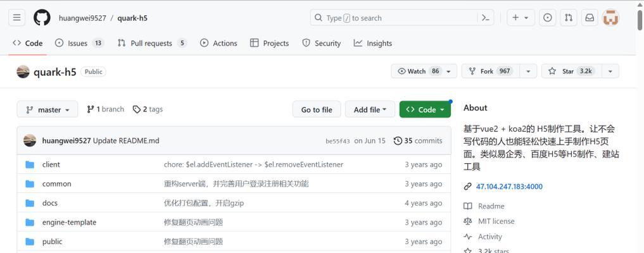Open the Readme sidebar link
This screenshot has height=253, width=644.
pyautogui.click(x=491, y=206)
